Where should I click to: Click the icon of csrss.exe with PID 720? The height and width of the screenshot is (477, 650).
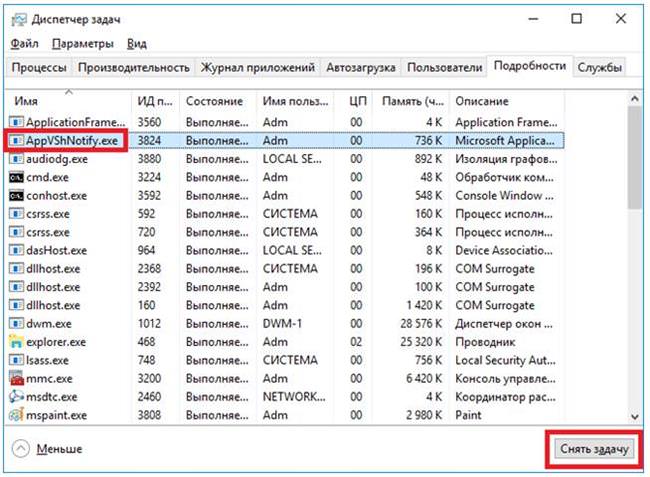tap(16, 232)
